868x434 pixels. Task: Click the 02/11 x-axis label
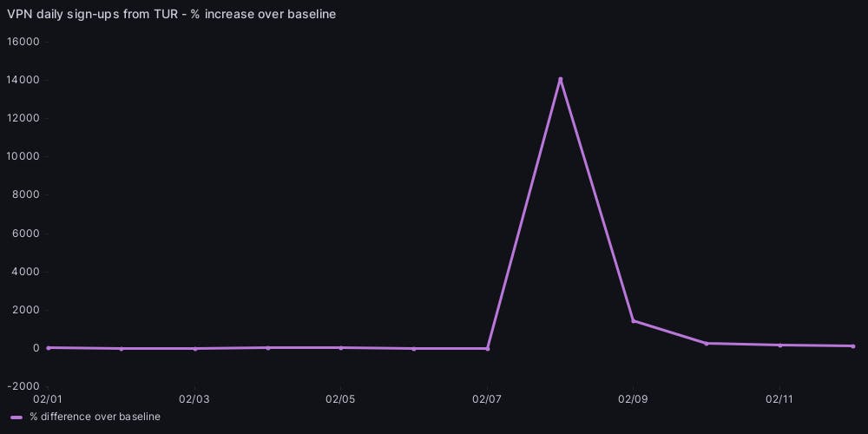pyautogui.click(x=779, y=399)
